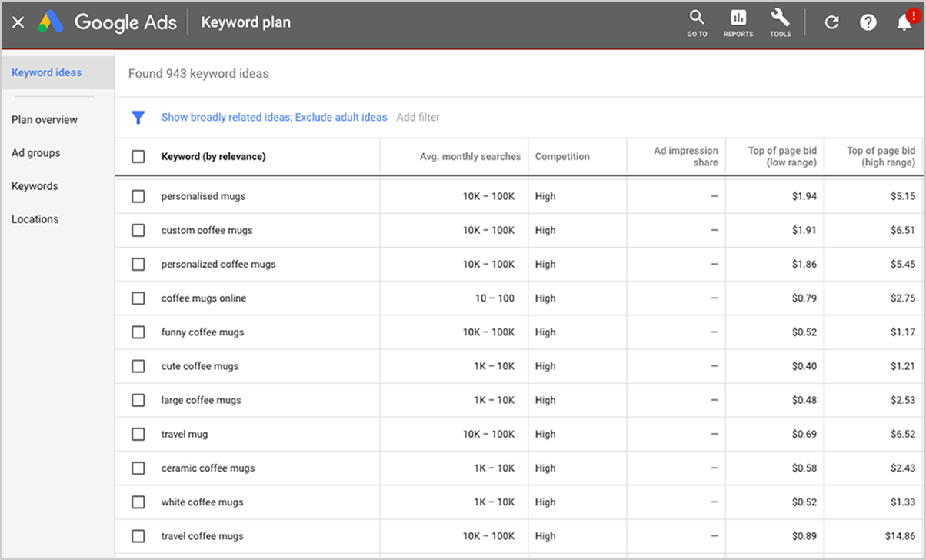
Task: Click the refresh icon in header
Action: [x=831, y=22]
